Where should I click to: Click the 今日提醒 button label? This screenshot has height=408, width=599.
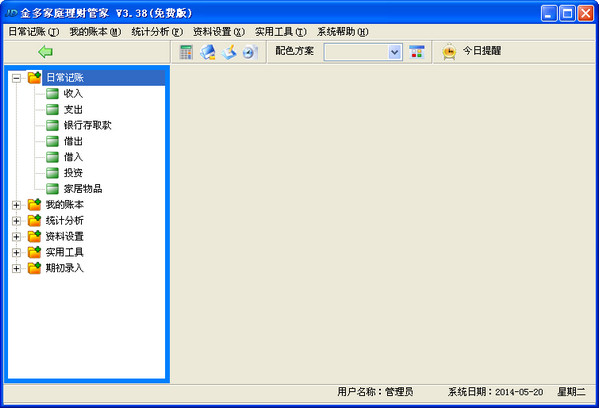pos(482,51)
